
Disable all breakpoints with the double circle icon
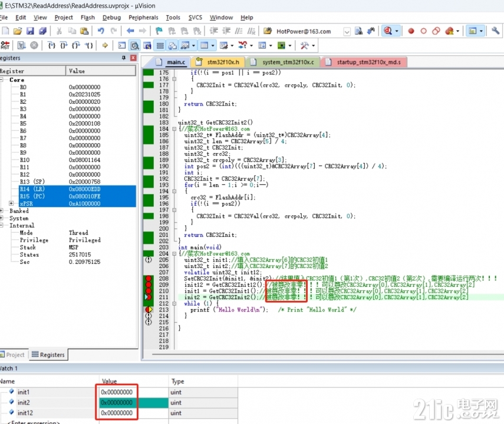click(x=436, y=31)
